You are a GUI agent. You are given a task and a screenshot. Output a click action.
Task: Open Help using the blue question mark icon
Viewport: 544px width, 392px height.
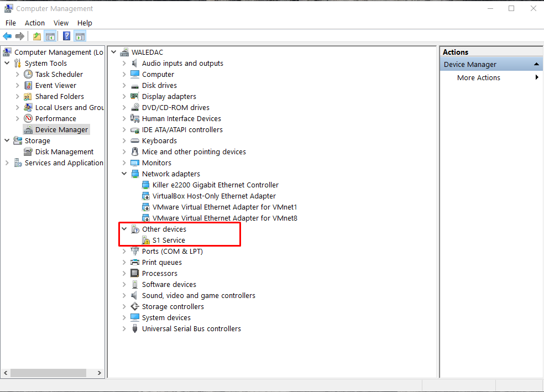(66, 35)
